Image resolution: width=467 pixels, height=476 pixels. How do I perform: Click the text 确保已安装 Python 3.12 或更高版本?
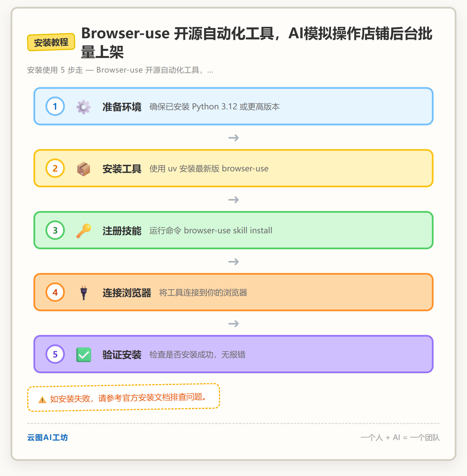214,107
